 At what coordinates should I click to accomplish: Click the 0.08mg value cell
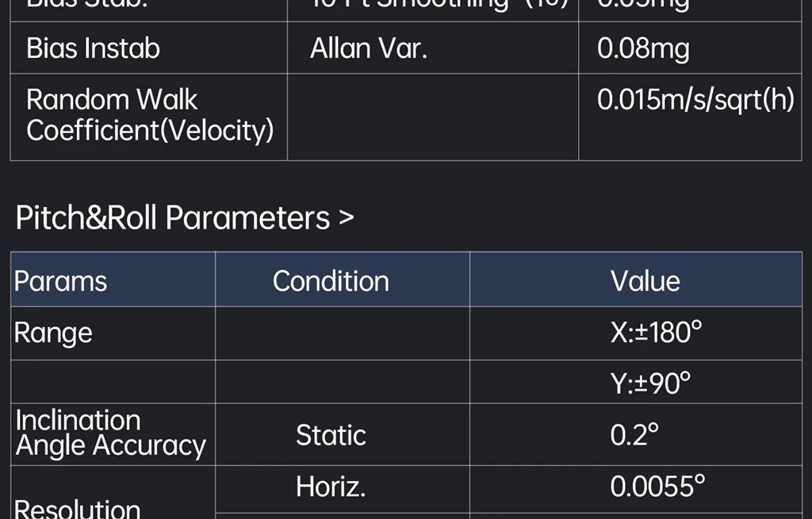pos(643,48)
